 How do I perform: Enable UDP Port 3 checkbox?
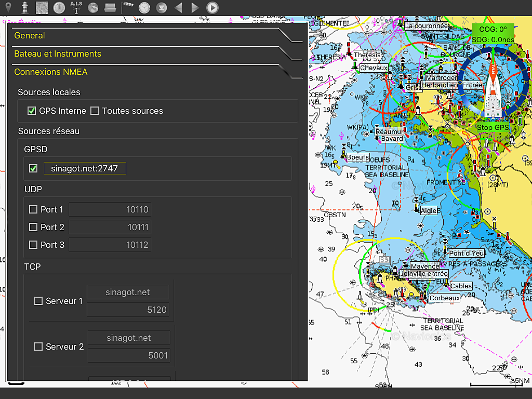pyautogui.click(x=33, y=245)
